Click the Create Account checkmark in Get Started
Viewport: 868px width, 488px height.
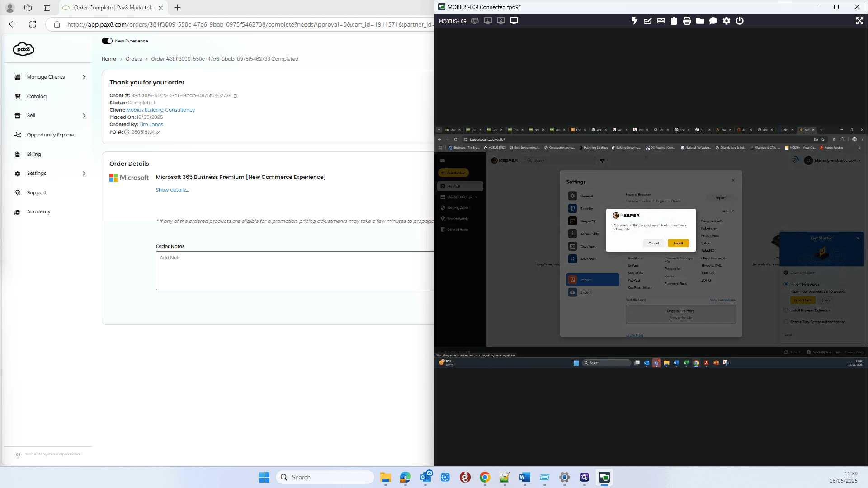786,272
